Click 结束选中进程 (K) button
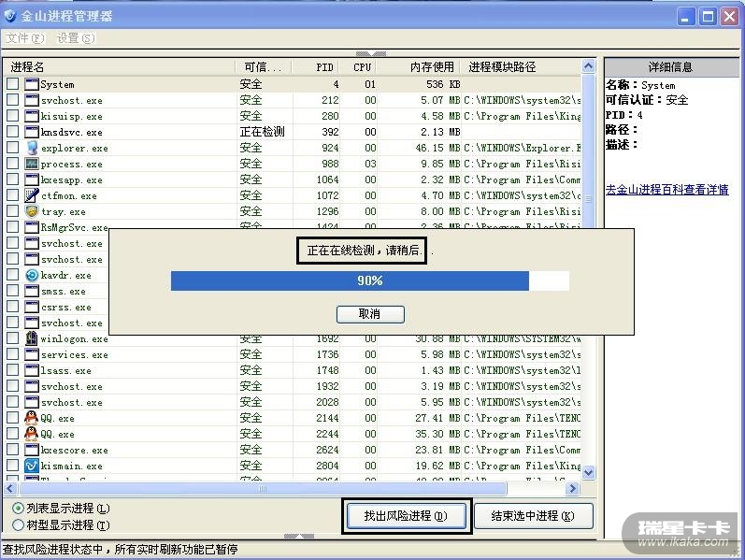The height and width of the screenshot is (560, 745). point(533,516)
